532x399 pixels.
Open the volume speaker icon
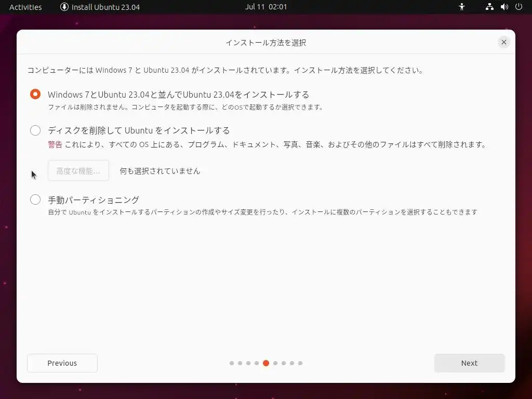coord(504,7)
